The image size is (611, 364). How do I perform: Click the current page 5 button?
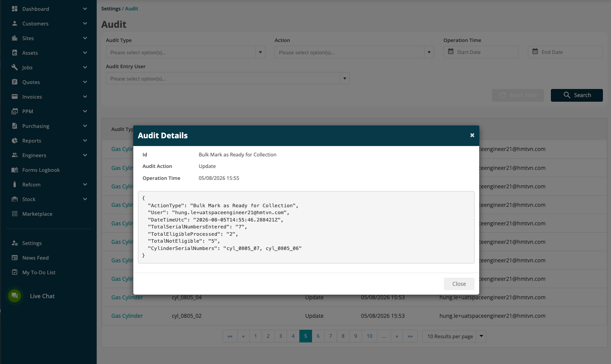[305, 336]
